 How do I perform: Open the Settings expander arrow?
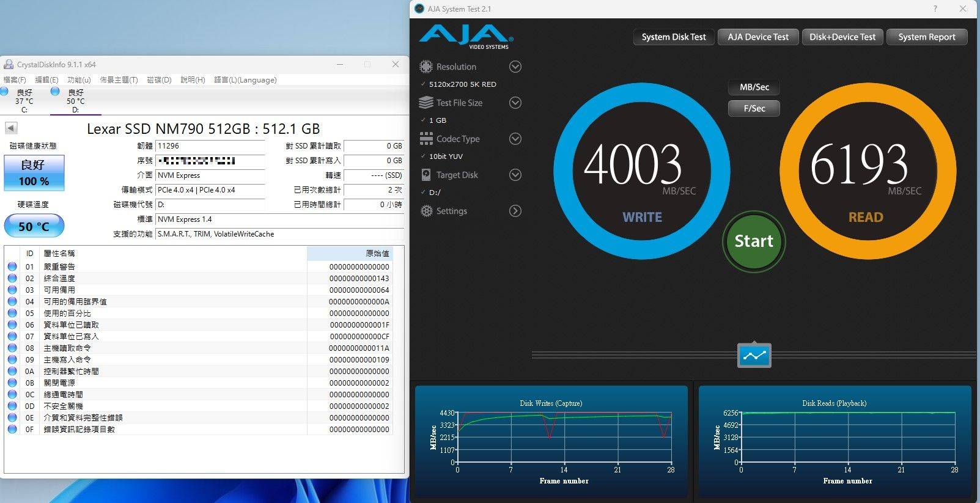(x=515, y=211)
